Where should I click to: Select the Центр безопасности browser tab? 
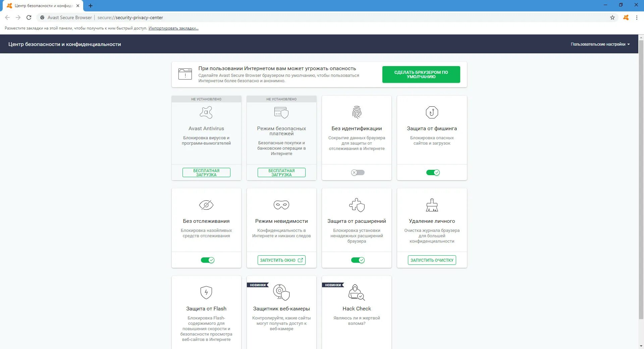point(43,6)
